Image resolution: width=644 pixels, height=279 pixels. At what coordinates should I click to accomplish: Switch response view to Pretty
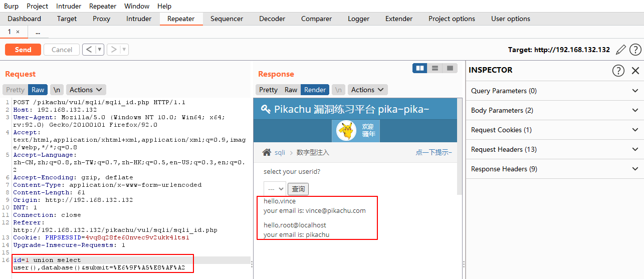coord(268,90)
